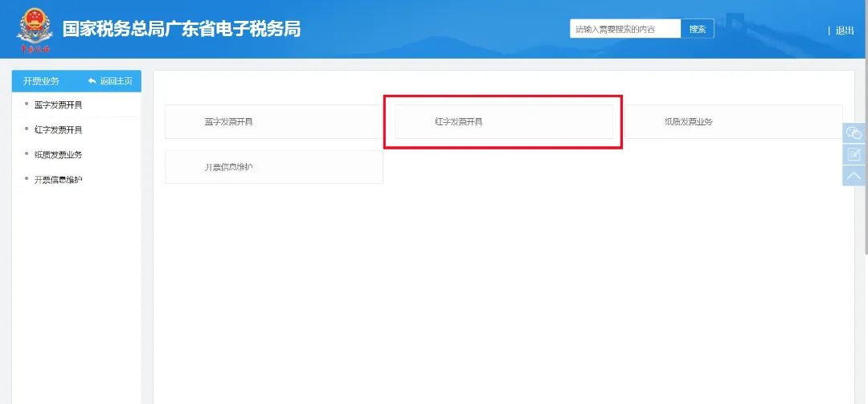
Task: Open the feedback edit-note floating icon
Action: 854,154
